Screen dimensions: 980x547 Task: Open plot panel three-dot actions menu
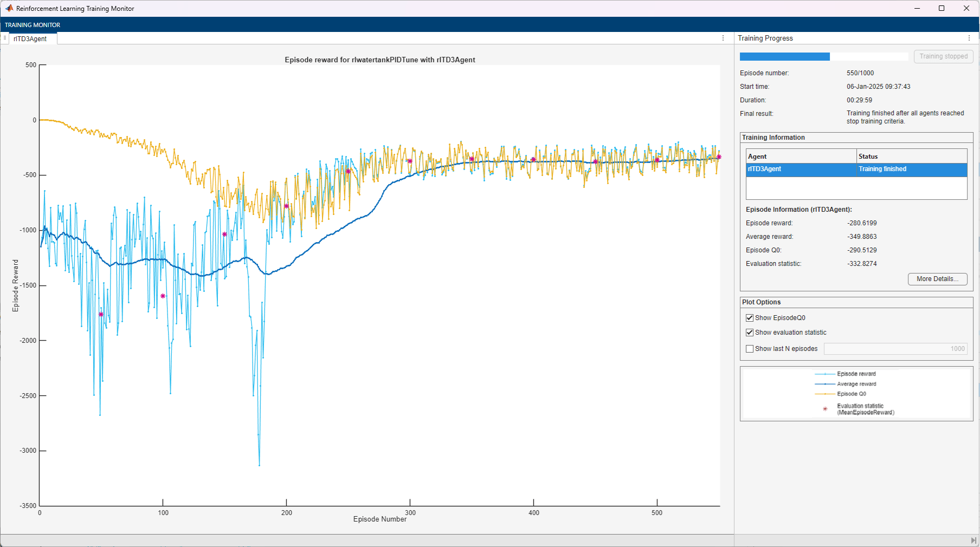pyautogui.click(x=723, y=38)
